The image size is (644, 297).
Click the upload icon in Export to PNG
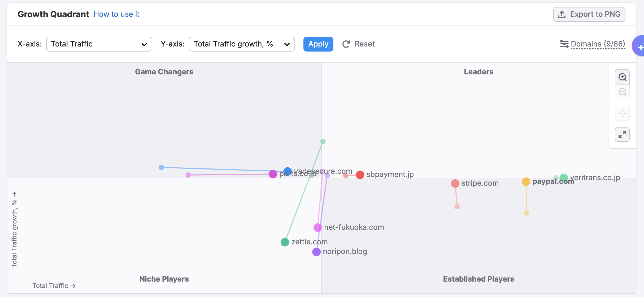(562, 14)
